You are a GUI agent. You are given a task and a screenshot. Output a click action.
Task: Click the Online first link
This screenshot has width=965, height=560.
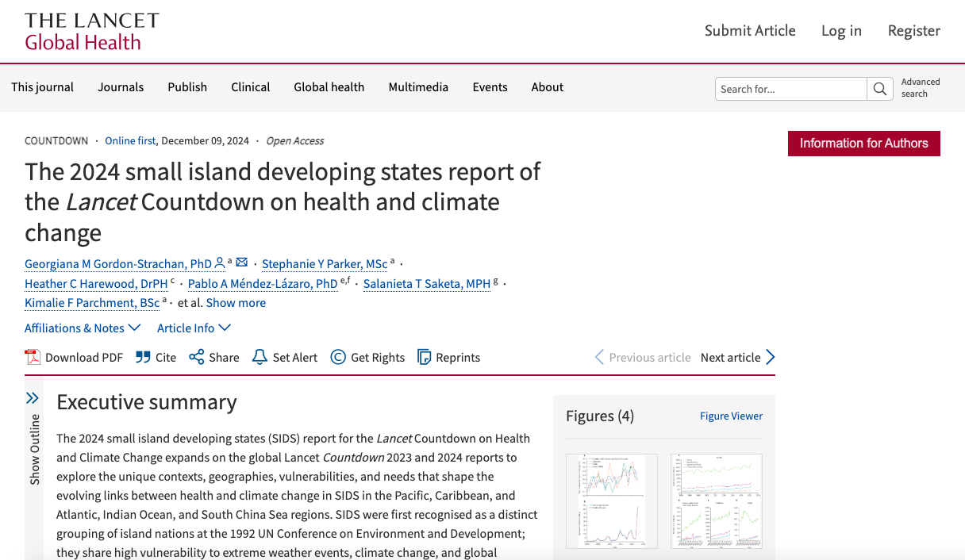pyautogui.click(x=131, y=141)
